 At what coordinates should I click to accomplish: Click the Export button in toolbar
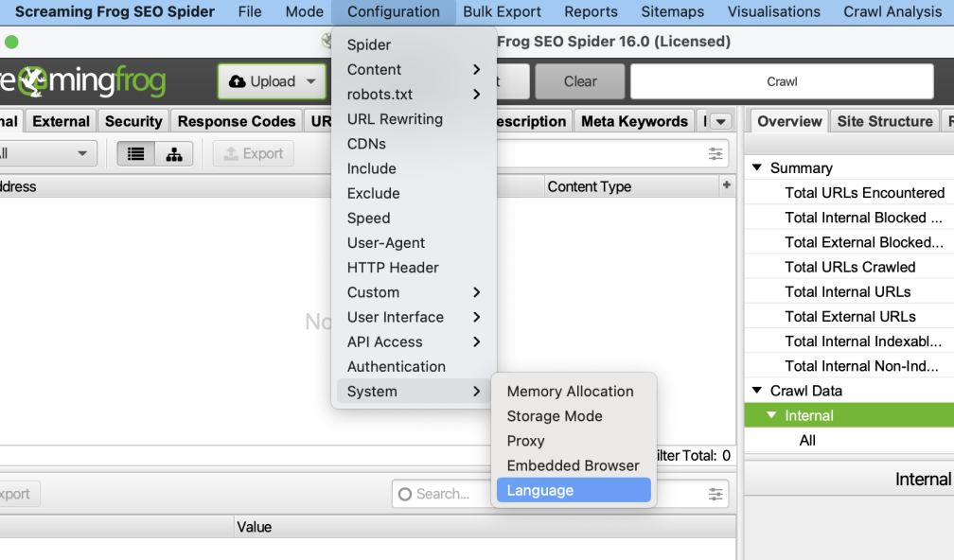coord(253,154)
